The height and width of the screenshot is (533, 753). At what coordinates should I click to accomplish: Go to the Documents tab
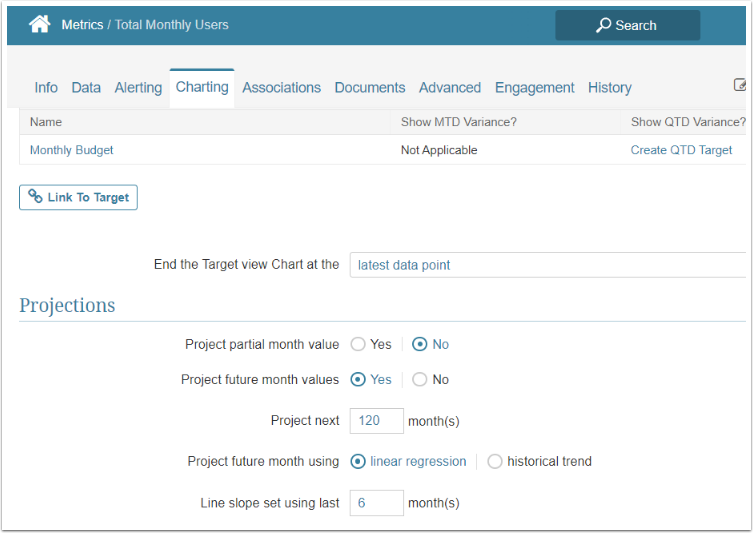pyautogui.click(x=370, y=88)
